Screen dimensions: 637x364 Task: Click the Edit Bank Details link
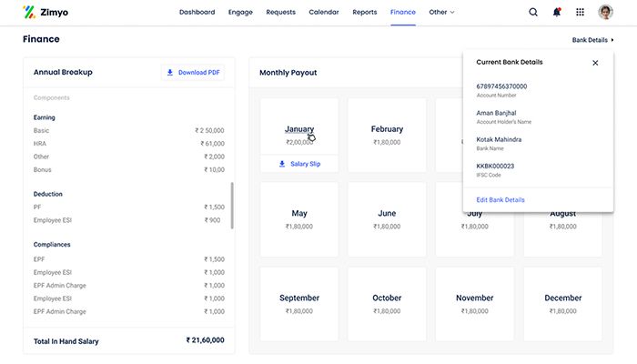500,199
